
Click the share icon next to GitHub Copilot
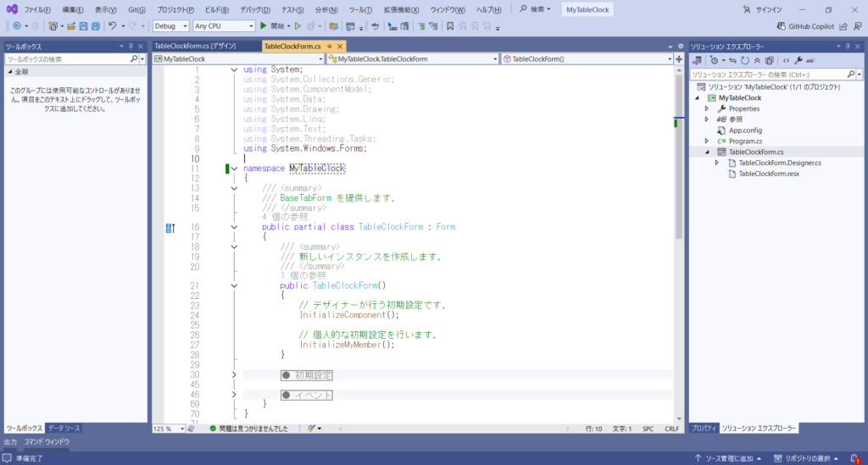[843, 26]
